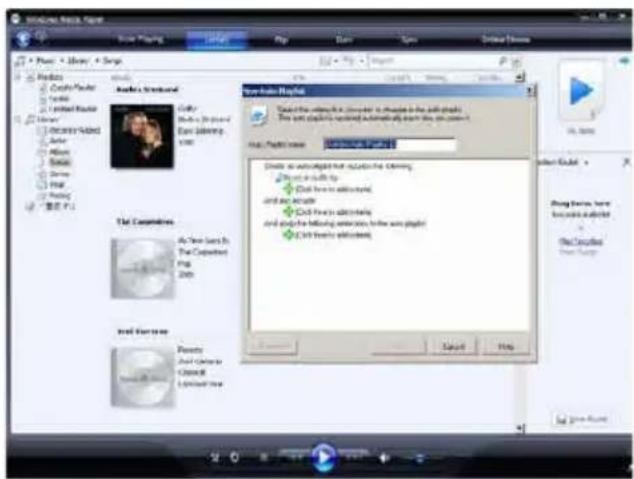Open the layout options dropdown in toolbar

pyautogui.click(x=328, y=61)
